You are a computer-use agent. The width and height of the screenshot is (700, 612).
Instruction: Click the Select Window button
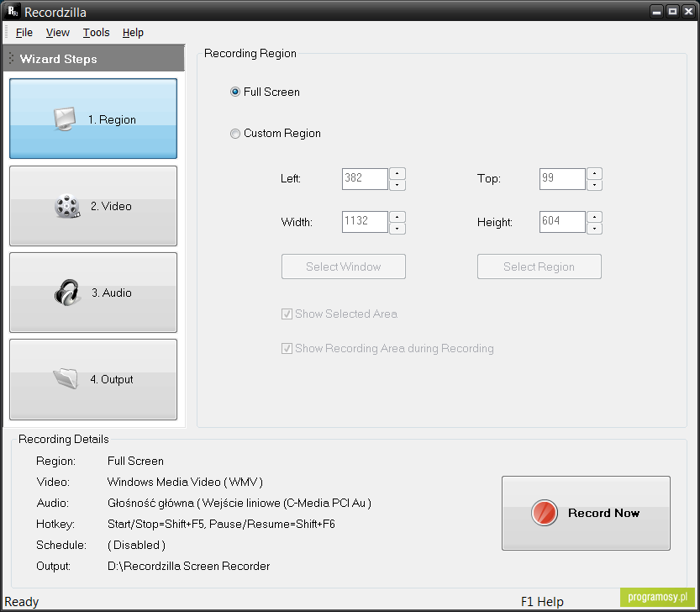pyautogui.click(x=344, y=266)
